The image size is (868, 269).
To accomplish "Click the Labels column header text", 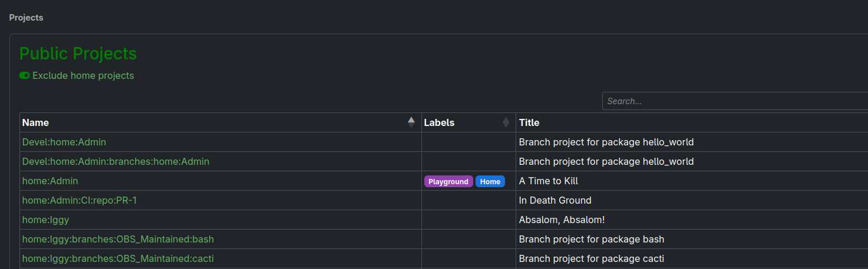I will (439, 122).
